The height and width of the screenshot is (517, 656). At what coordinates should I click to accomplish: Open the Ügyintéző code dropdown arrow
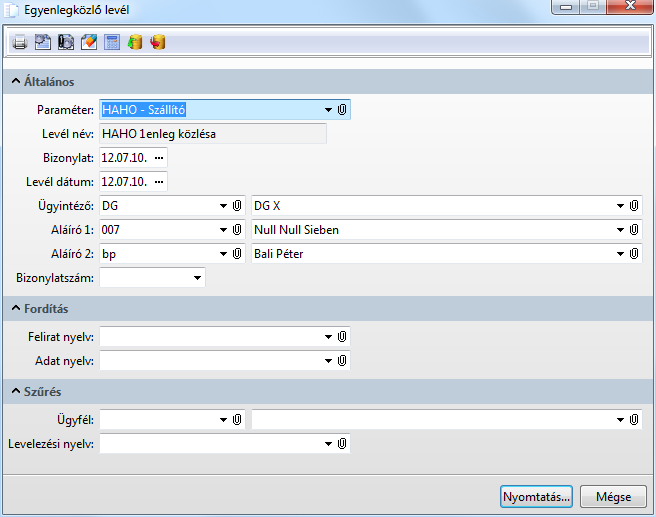coord(223,206)
